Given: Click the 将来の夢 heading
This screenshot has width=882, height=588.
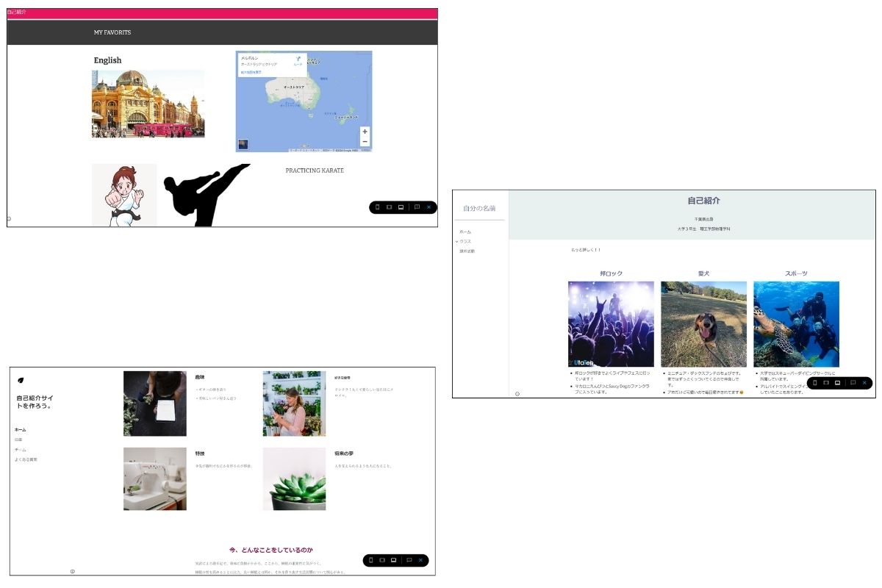Looking at the screenshot, I should tap(343, 453).
